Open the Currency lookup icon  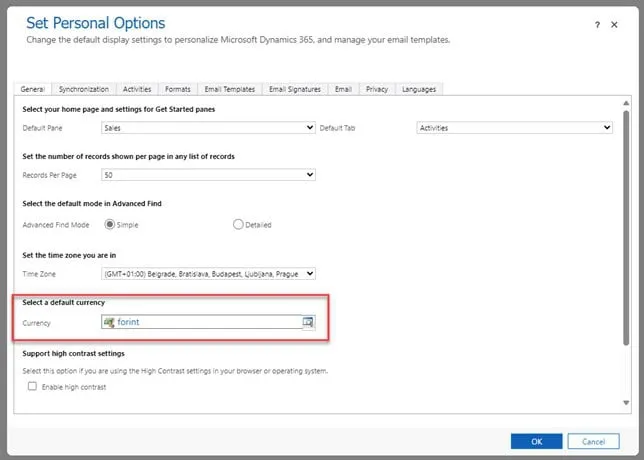pos(308,322)
